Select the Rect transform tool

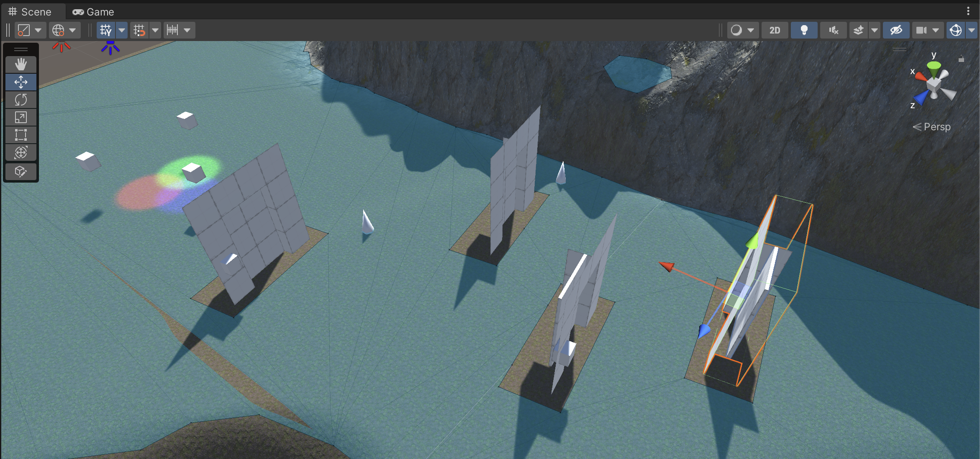(21, 135)
